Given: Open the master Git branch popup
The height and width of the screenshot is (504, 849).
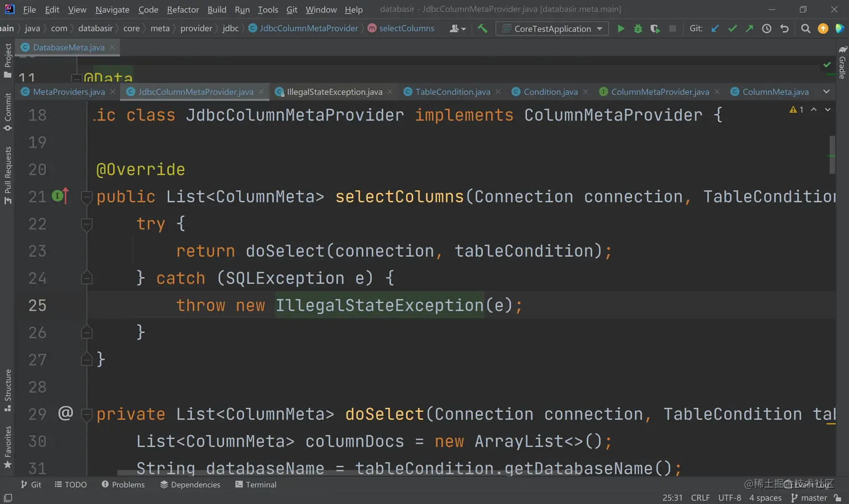Looking at the screenshot, I should point(809,498).
